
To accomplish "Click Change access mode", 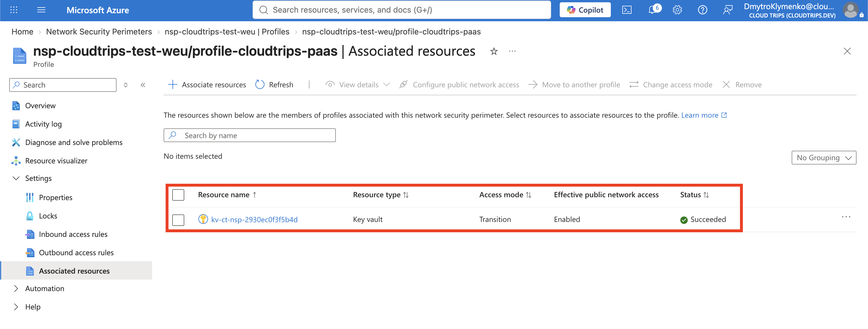I will 671,85.
